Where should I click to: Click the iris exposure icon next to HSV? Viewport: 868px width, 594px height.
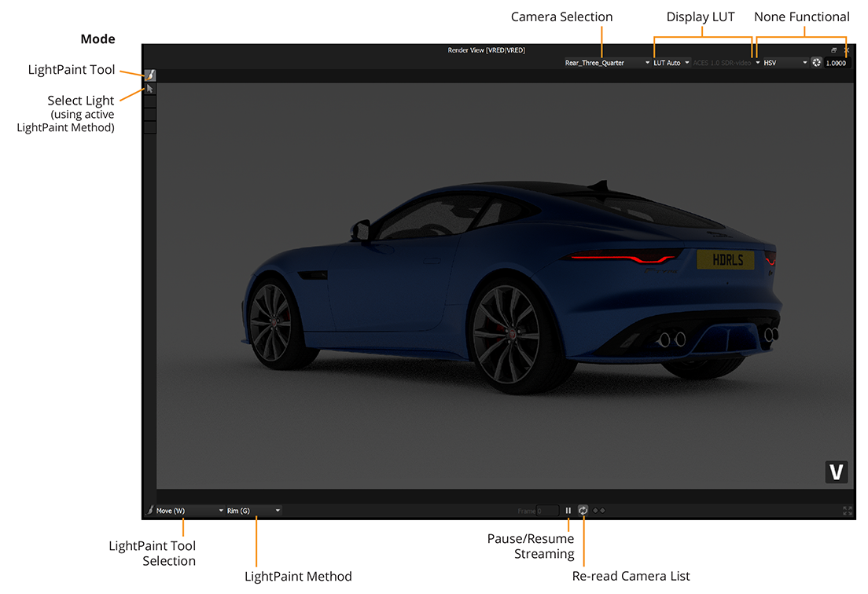(816, 62)
